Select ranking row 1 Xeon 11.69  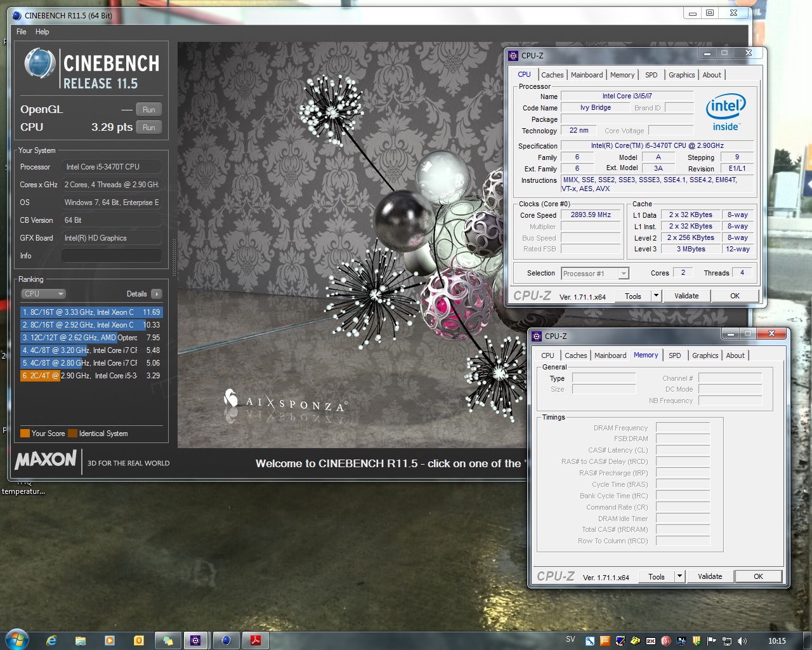(x=91, y=312)
